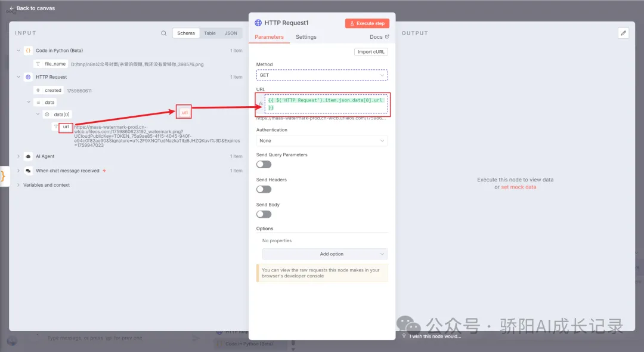
Task: Click the data array list icon
Action: pyautogui.click(x=38, y=102)
